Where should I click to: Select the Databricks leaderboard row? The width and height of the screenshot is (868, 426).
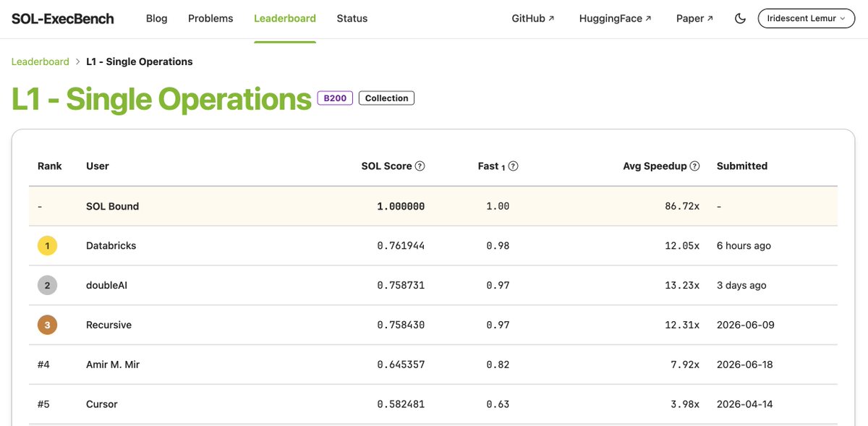pyautogui.click(x=433, y=246)
